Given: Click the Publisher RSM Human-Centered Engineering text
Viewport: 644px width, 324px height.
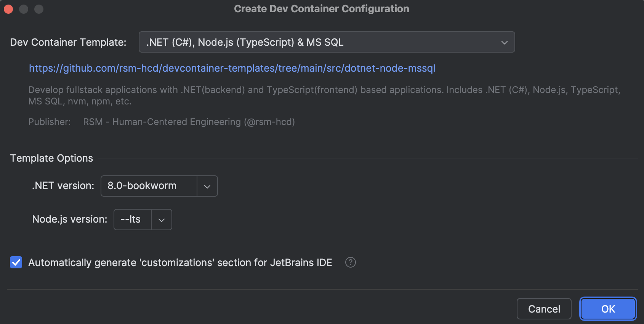Looking at the screenshot, I should [189, 122].
